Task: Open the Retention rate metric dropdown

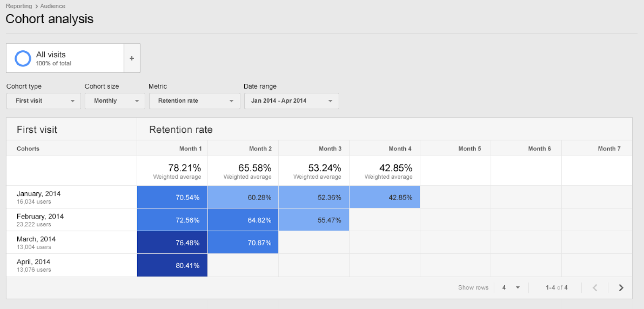Action: pyautogui.click(x=194, y=101)
